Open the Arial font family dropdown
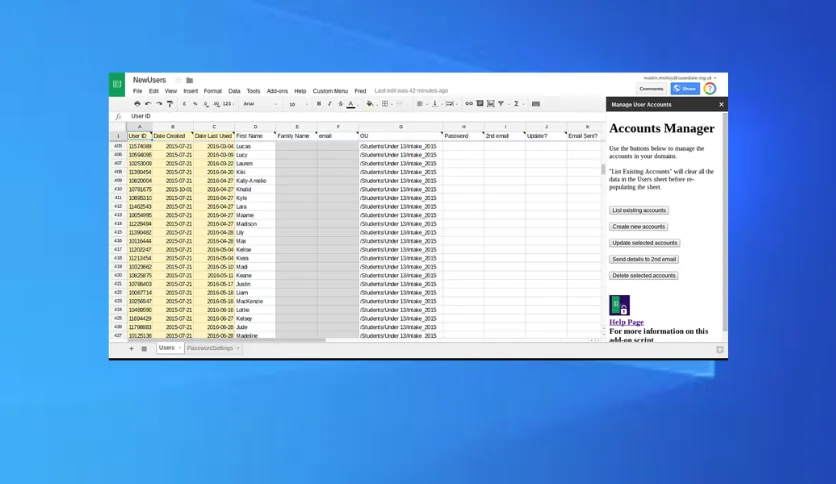836x484 pixels. pyautogui.click(x=260, y=104)
